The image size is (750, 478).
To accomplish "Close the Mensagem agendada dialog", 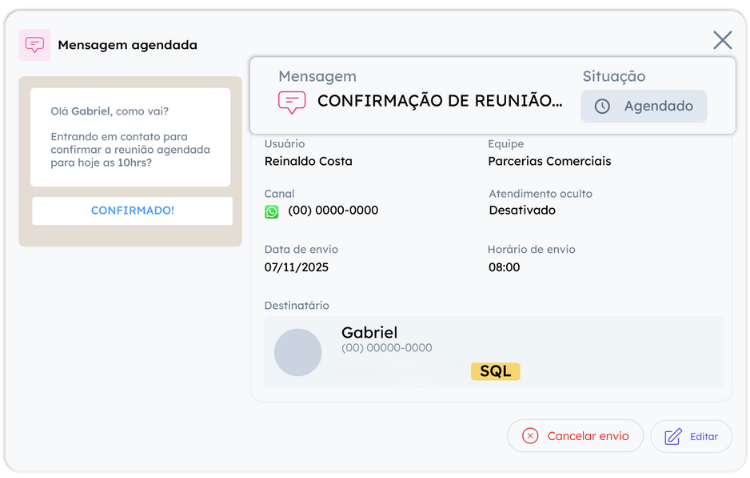I will click(722, 40).
